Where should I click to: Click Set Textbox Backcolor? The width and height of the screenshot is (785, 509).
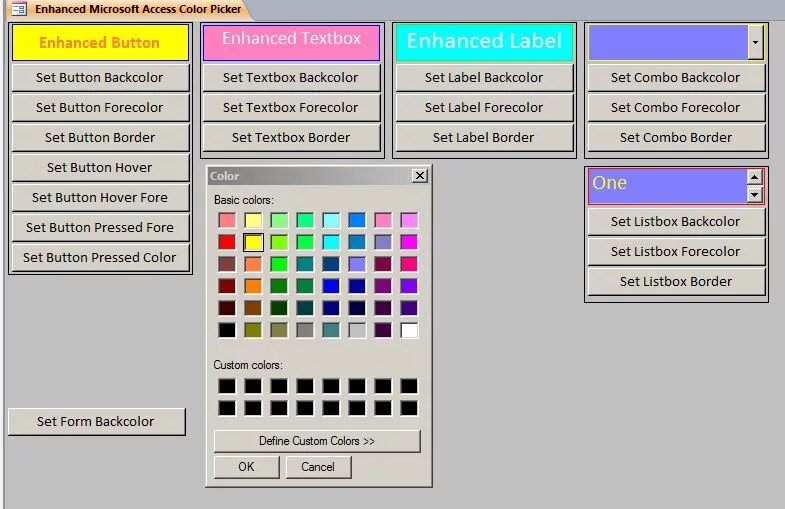pyautogui.click(x=291, y=78)
